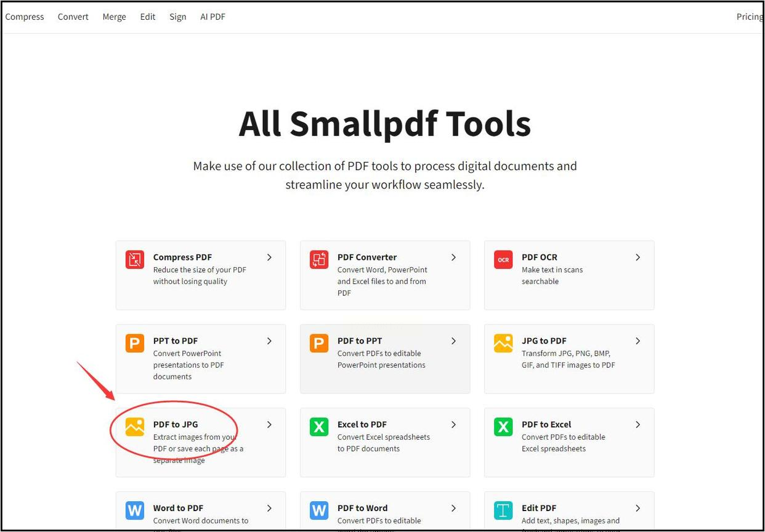The height and width of the screenshot is (532, 765).
Task: Click the PDF Converter icon
Action: point(319,260)
